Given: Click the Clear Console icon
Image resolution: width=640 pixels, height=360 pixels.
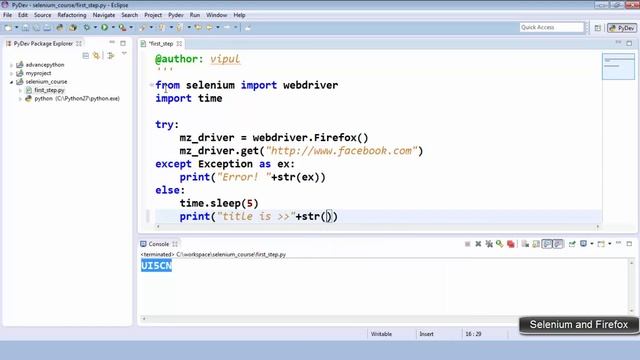Looking at the screenshot, I should (x=525, y=244).
